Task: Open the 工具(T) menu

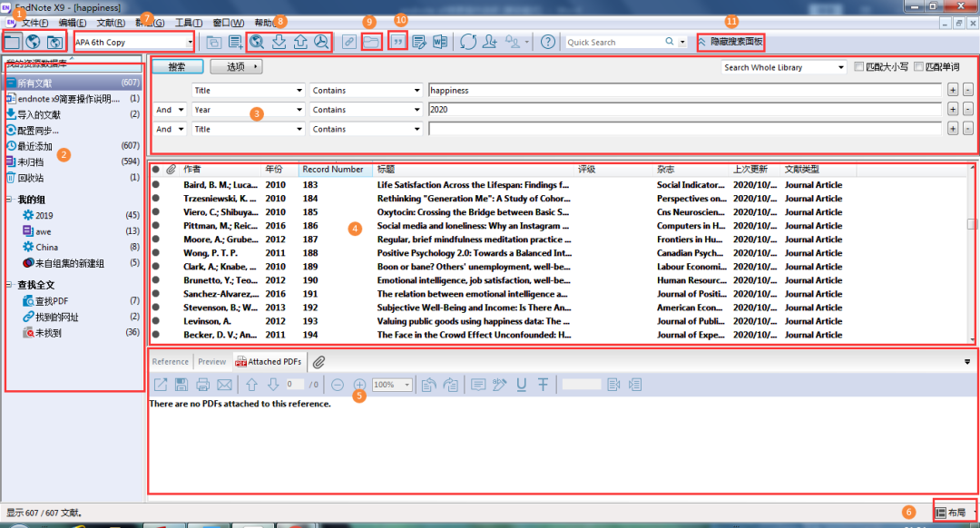Action: [x=188, y=23]
